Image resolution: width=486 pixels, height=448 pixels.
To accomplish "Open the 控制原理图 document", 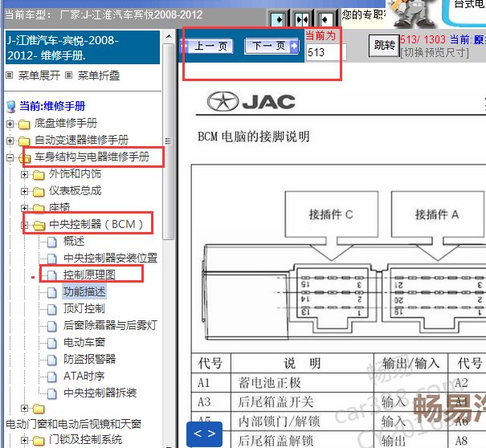I will coord(89,275).
